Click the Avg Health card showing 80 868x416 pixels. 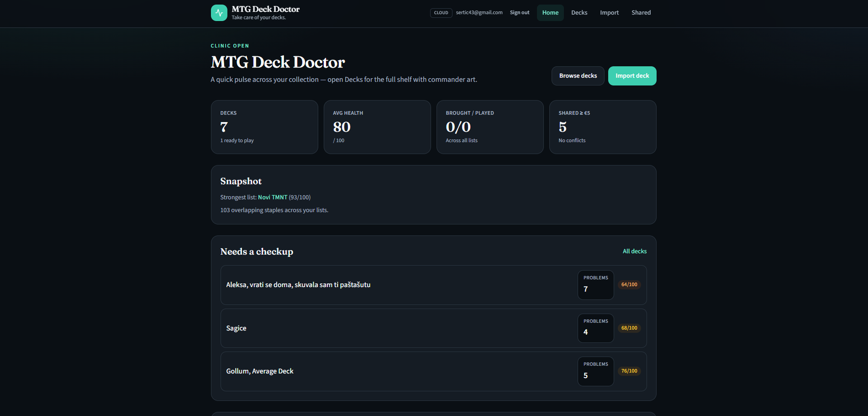(x=377, y=127)
